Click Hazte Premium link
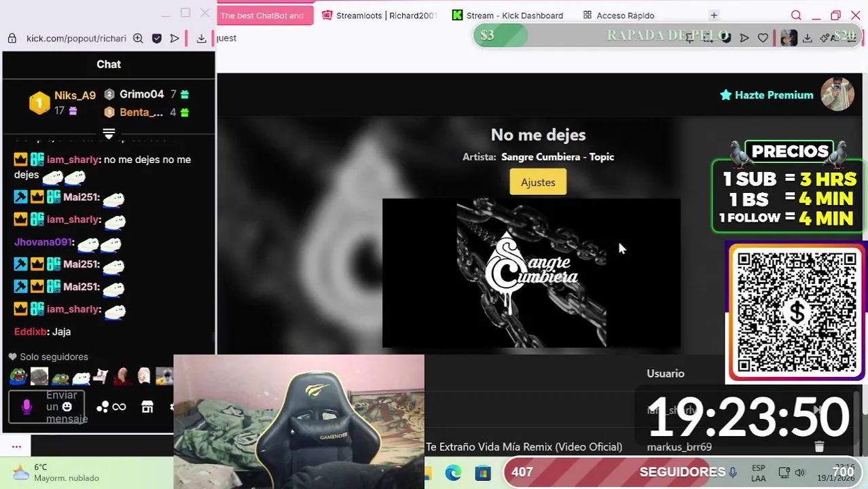 767,95
